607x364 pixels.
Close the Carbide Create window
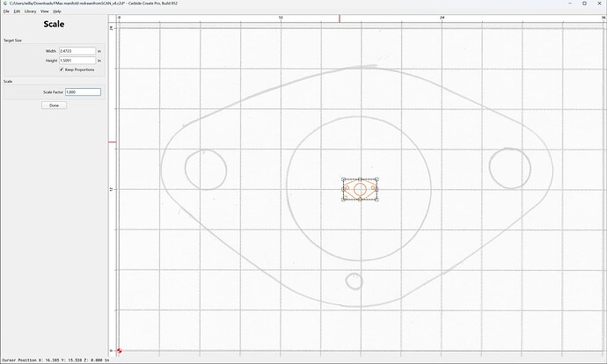[600, 4]
